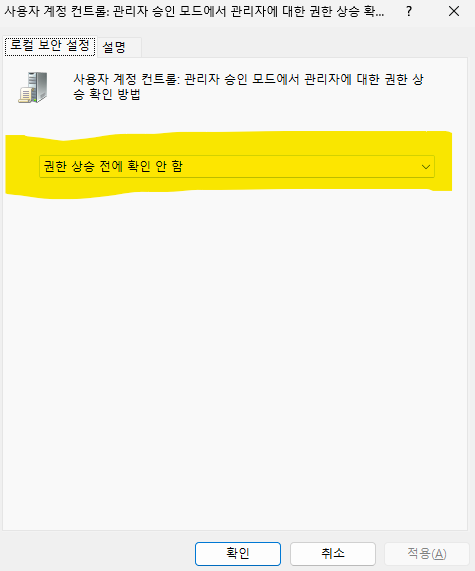Screen dimensions: 475x571
Task: Select the 로컬 보안 설정 tab
Action: tap(50, 46)
